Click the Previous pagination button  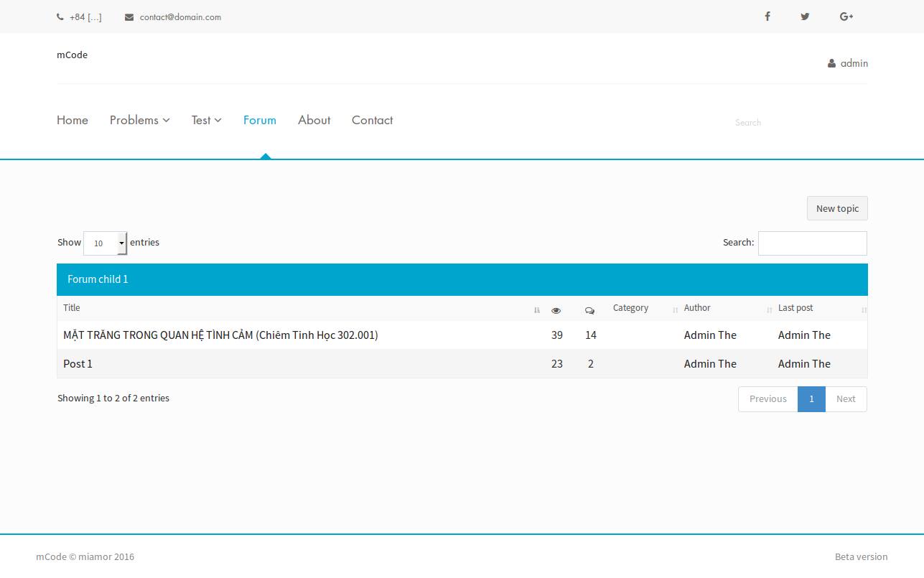[x=768, y=399]
